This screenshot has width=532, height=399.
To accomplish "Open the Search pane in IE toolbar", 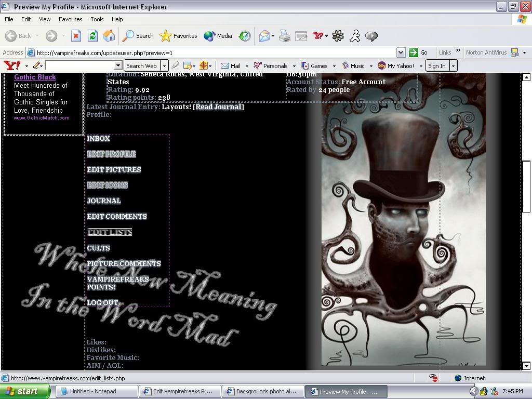I will pyautogui.click(x=138, y=36).
